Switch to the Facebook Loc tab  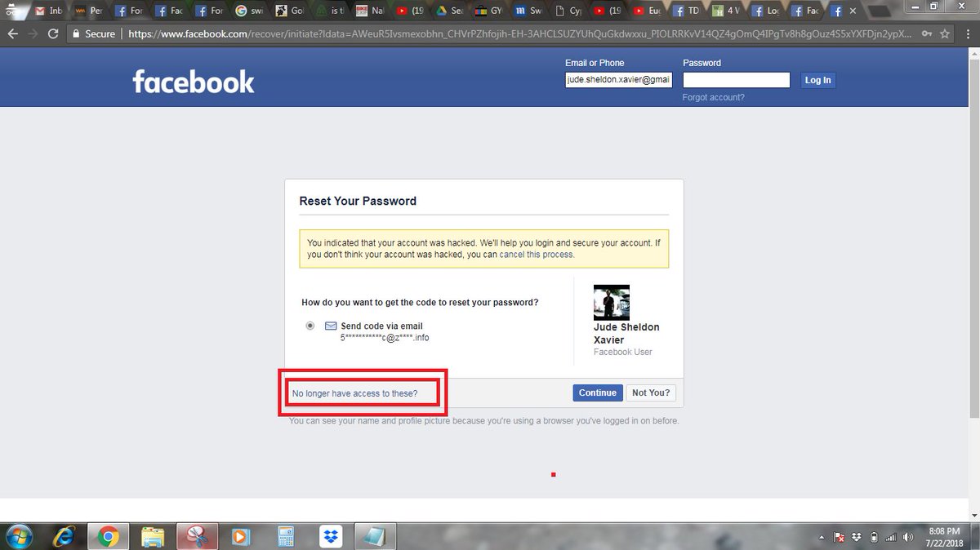[768, 11]
